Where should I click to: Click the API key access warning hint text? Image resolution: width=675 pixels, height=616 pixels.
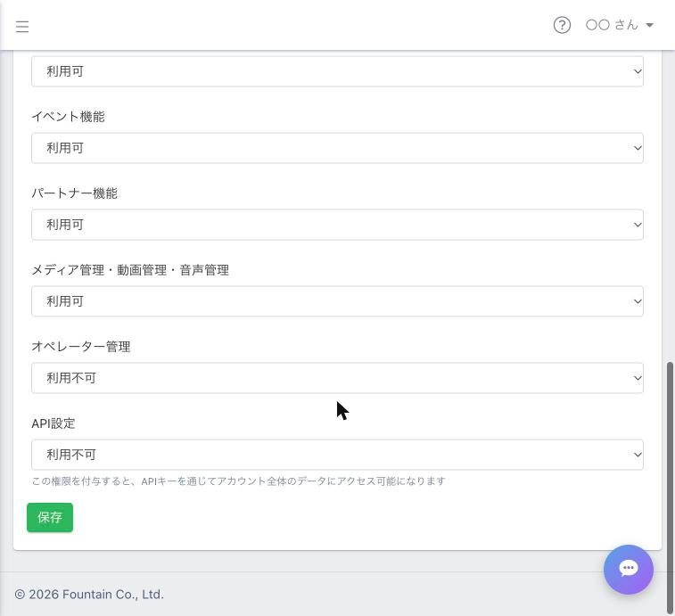(x=238, y=481)
